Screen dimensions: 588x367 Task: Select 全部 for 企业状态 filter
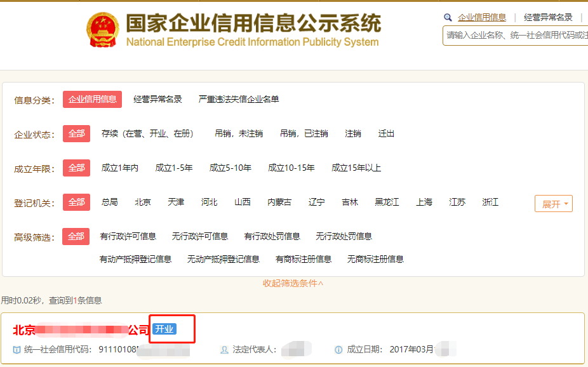76,134
